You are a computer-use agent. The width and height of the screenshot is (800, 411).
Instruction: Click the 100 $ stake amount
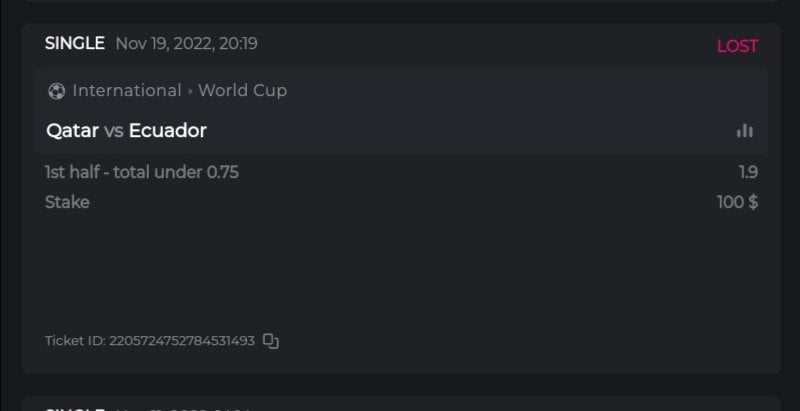tap(738, 202)
